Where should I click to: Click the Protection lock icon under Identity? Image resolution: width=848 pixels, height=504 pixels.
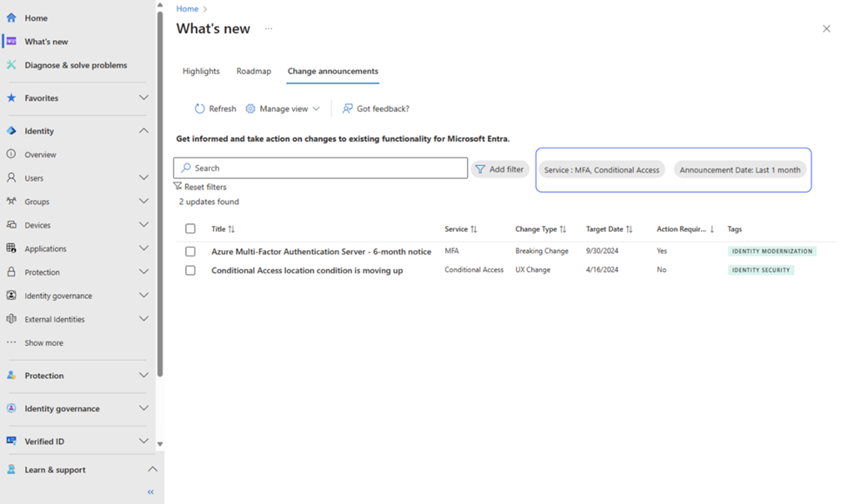pyautogui.click(x=11, y=272)
